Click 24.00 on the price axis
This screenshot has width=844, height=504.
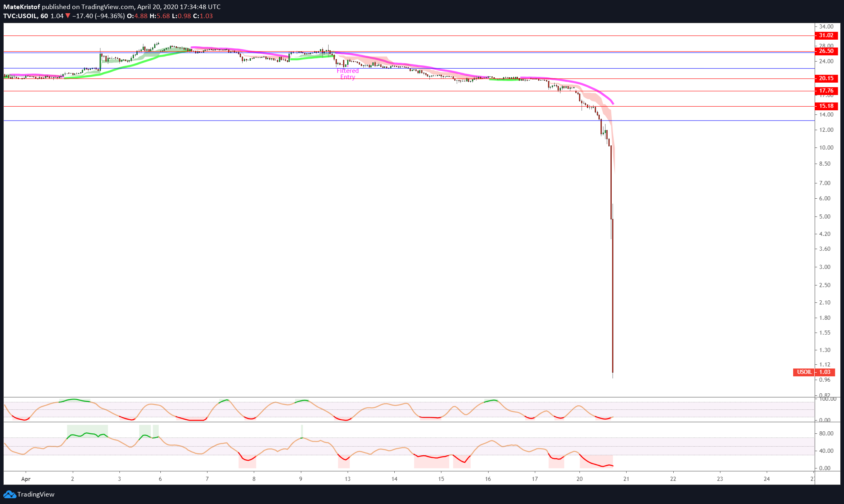(x=826, y=61)
